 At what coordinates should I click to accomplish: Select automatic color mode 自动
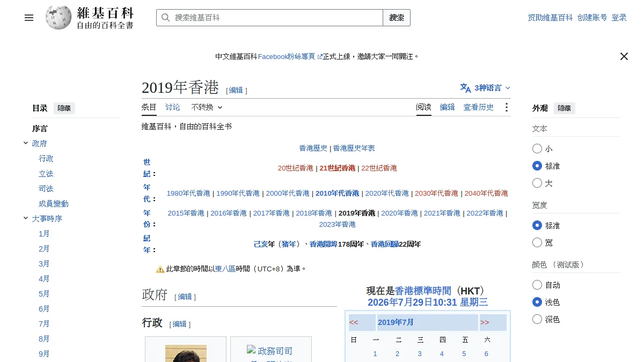tap(537, 285)
